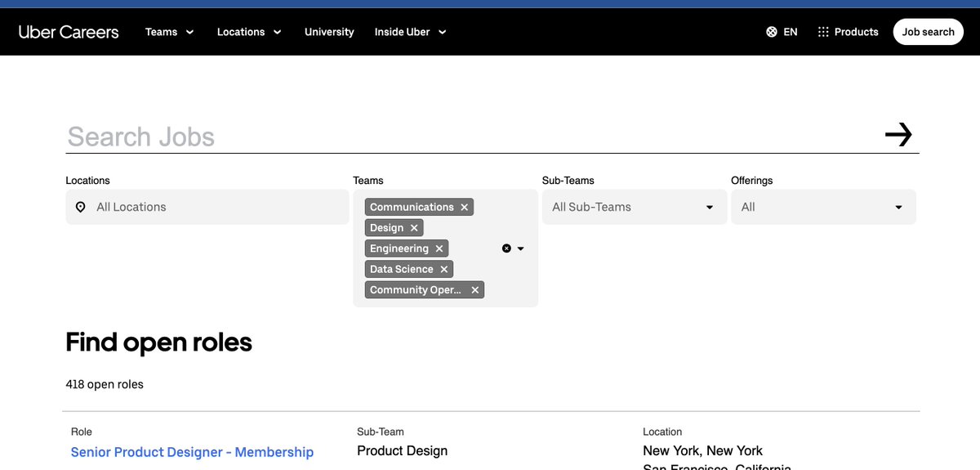Open the Uber Careers home logo
This screenshot has width=980, height=470.
[69, 32]
